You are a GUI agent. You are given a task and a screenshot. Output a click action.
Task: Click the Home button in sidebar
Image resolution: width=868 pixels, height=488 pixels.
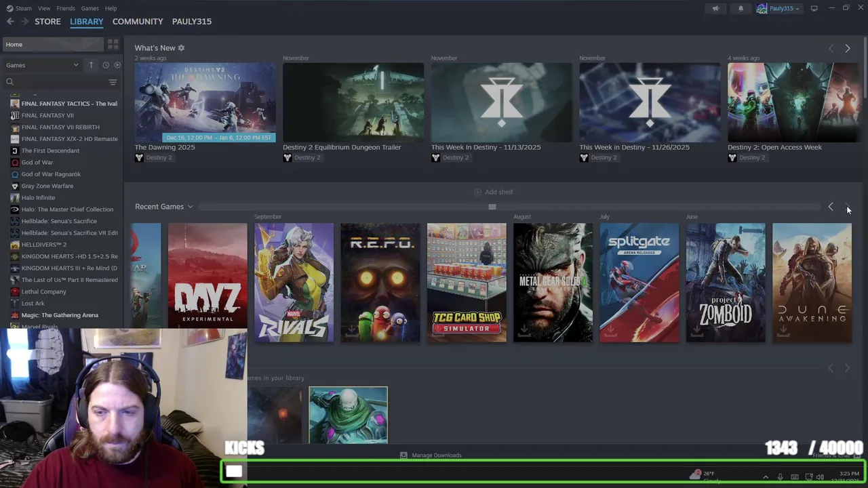point(53,44)
